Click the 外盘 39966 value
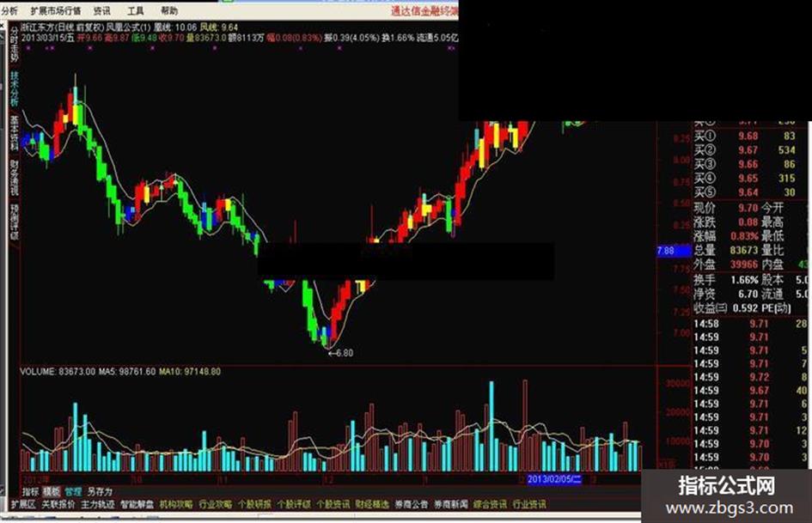The image size is (812, 523). click(x=744, y=265)
